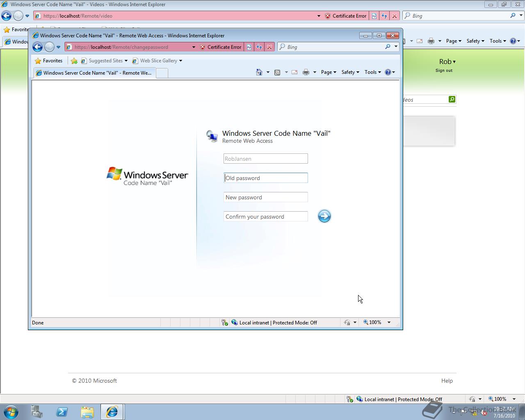
Task: Click green search button in Videos page
Action: pyautogui.click(x=452, y=99)
